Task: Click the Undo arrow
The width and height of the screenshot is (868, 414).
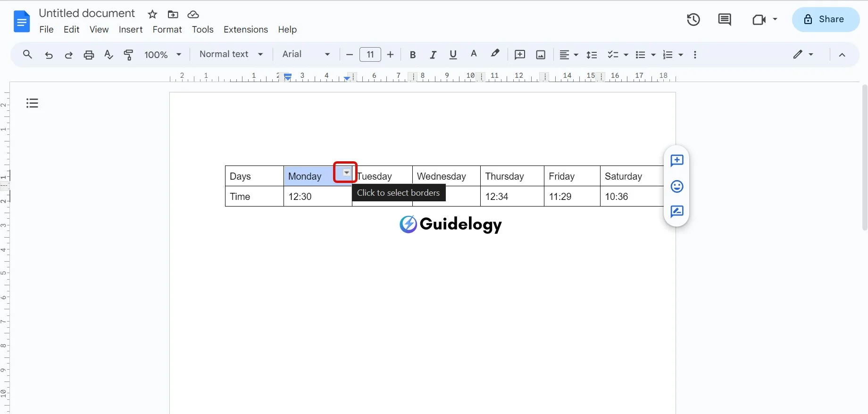Action: 49,55
